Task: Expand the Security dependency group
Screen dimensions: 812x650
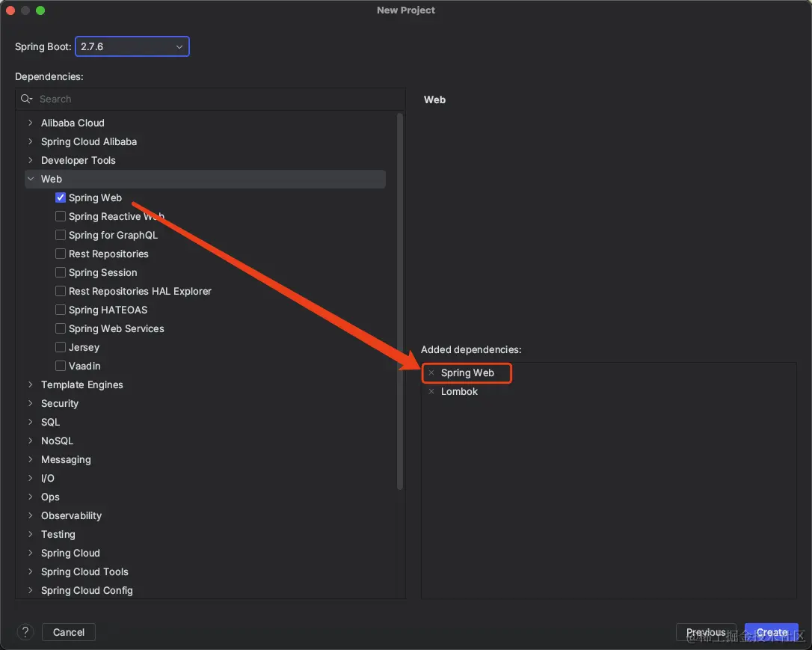Action: (x=31, y=403)
